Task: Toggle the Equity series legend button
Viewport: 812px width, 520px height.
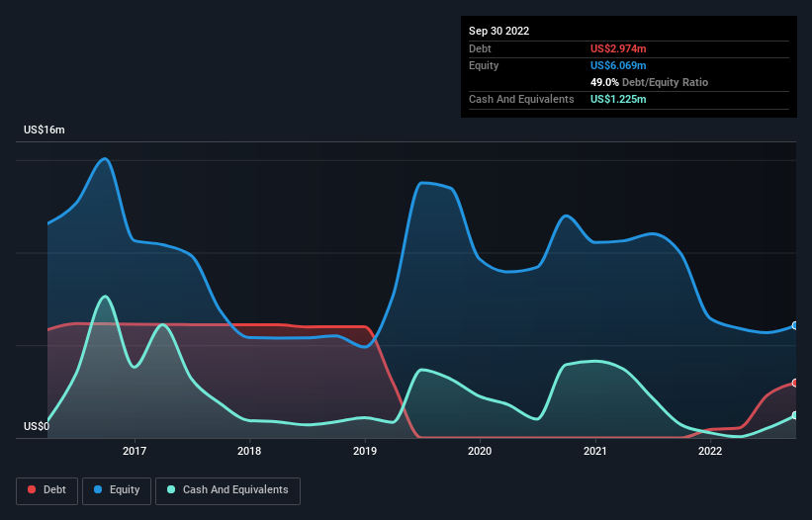Action: pos(117,490)
